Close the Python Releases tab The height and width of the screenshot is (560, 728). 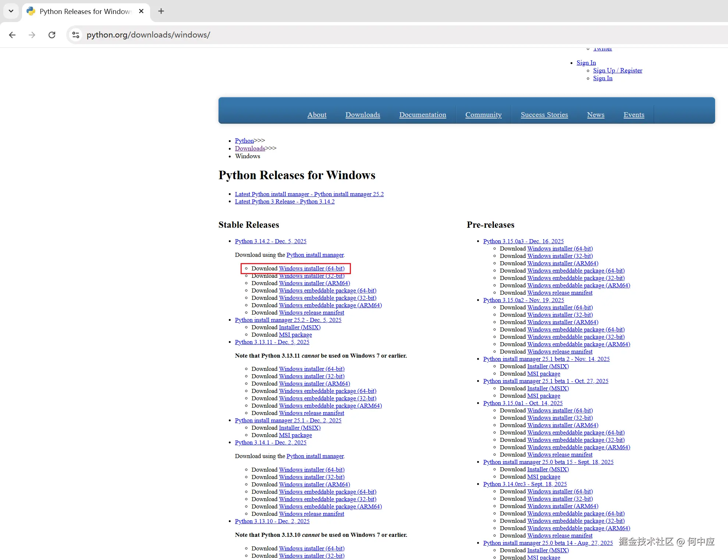point(141,11)
